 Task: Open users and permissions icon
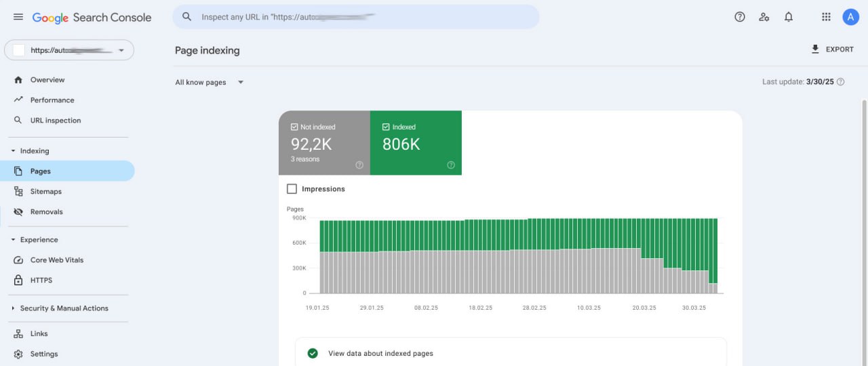(x=764, y=17)
